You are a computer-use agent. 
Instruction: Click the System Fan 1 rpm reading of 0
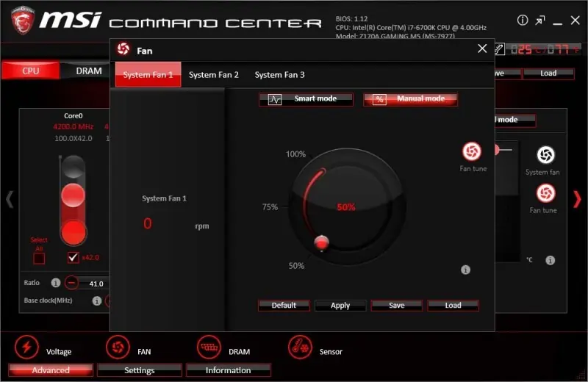click(148, 224)
